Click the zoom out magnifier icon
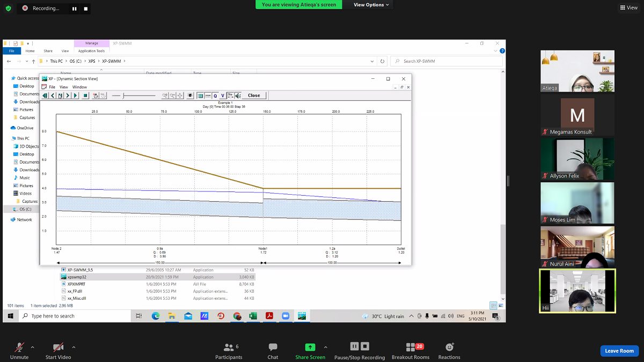Screen dimensions: 644x362 click(172, 95)
